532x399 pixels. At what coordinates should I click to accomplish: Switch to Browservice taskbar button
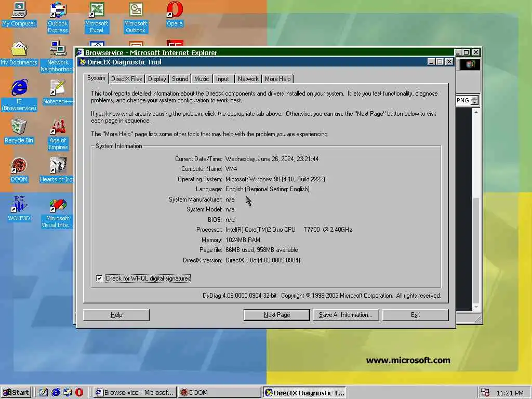(135, 393)
